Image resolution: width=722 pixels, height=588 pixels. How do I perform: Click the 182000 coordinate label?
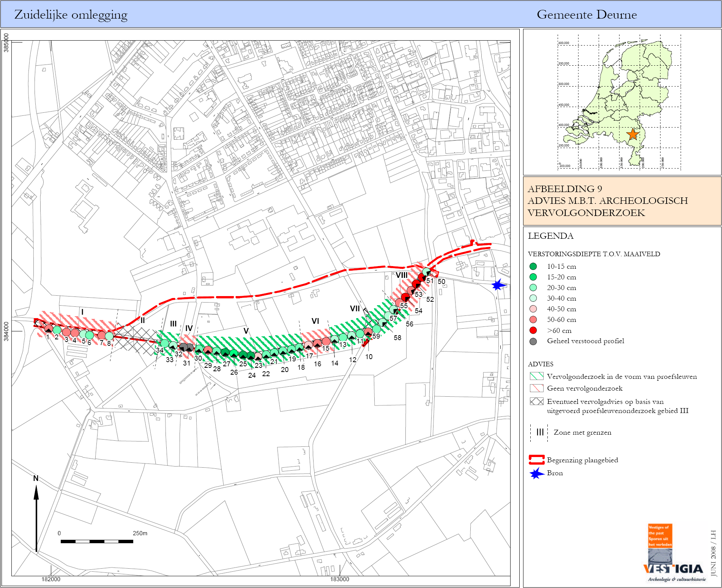point(51,579)
